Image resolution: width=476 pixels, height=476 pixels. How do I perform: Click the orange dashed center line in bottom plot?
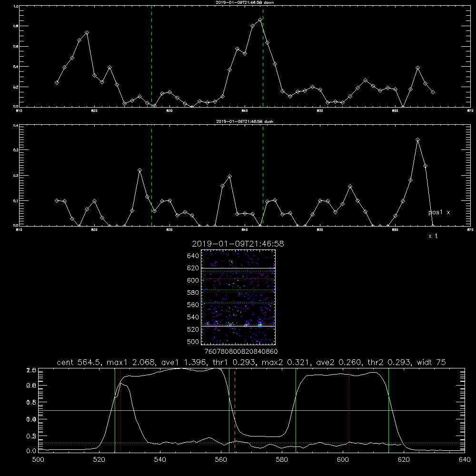click(x=235, y=410)
